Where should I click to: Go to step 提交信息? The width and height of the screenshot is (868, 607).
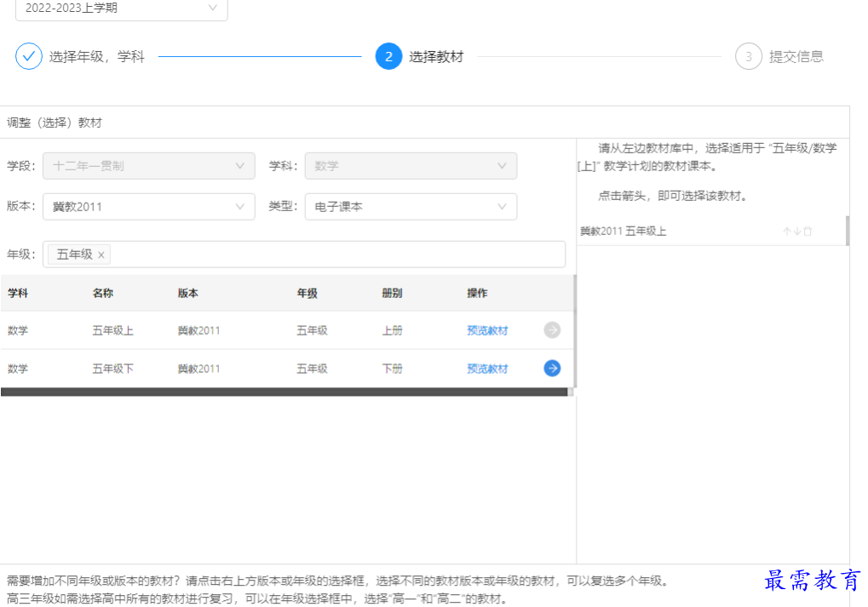click(796, 56)
